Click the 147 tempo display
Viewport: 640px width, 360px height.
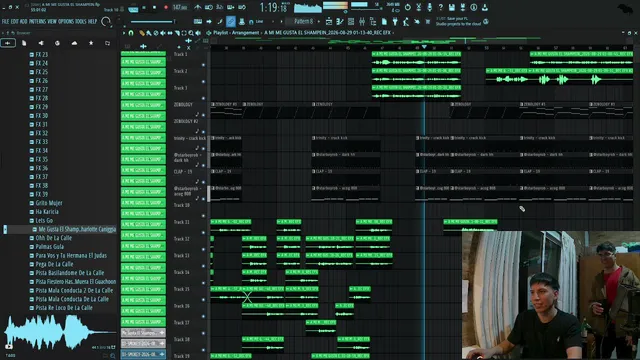coord(180,8)
